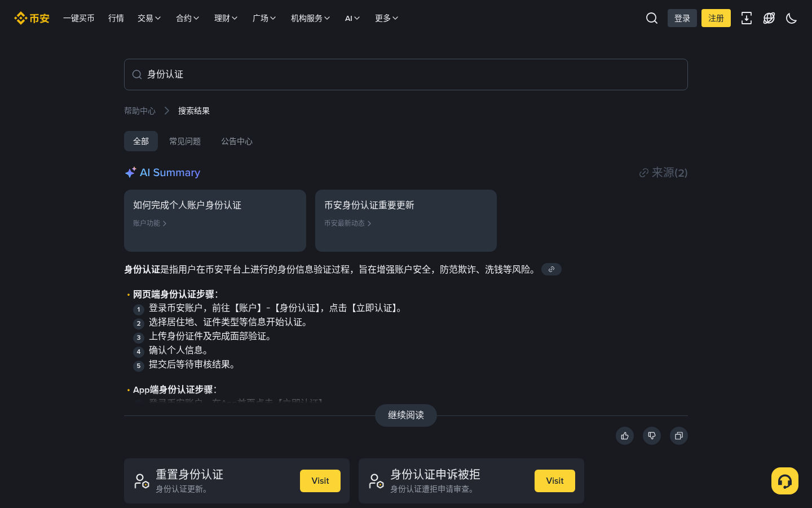This screenshot has height=508, width=812.
Task: Open 行情 in the navigation
Action: [x=116, y=18]
